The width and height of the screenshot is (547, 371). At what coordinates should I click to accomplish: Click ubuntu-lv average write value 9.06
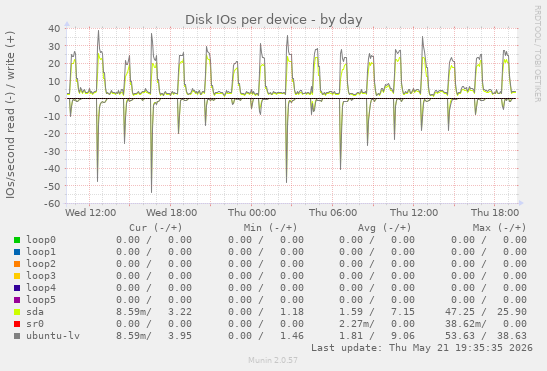point(403,336)
